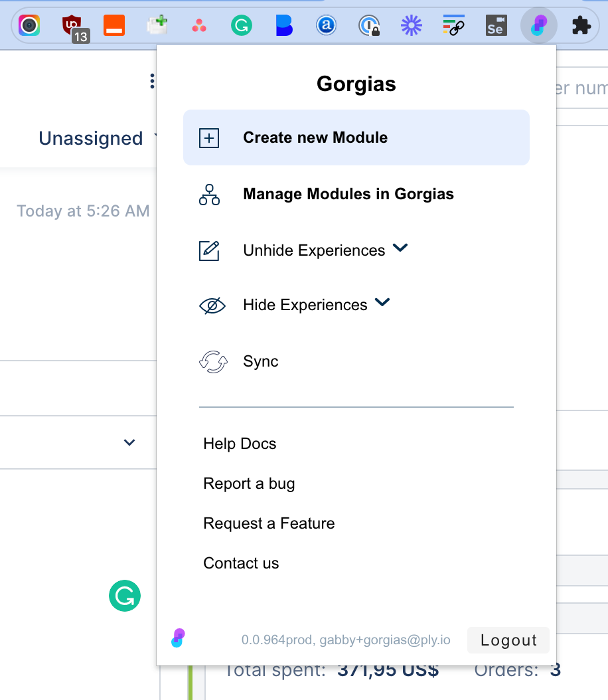
Task: Open the Unassigned assignee dropdown
Action: 98,138
